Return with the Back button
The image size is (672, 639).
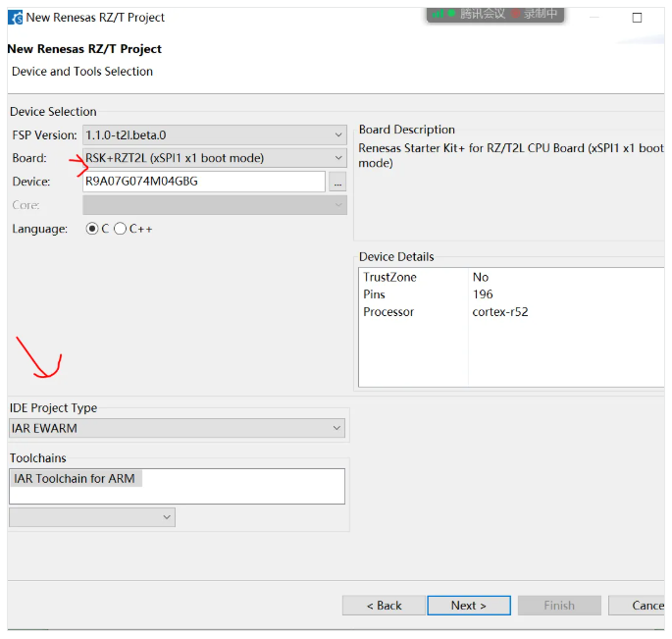tap(384, 605)
